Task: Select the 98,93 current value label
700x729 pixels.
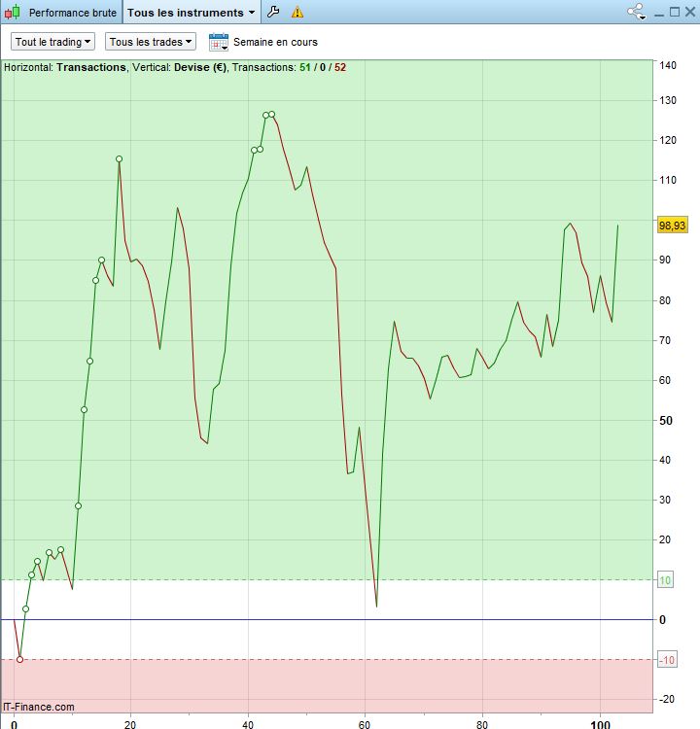Action: click(x=672, y=226)
